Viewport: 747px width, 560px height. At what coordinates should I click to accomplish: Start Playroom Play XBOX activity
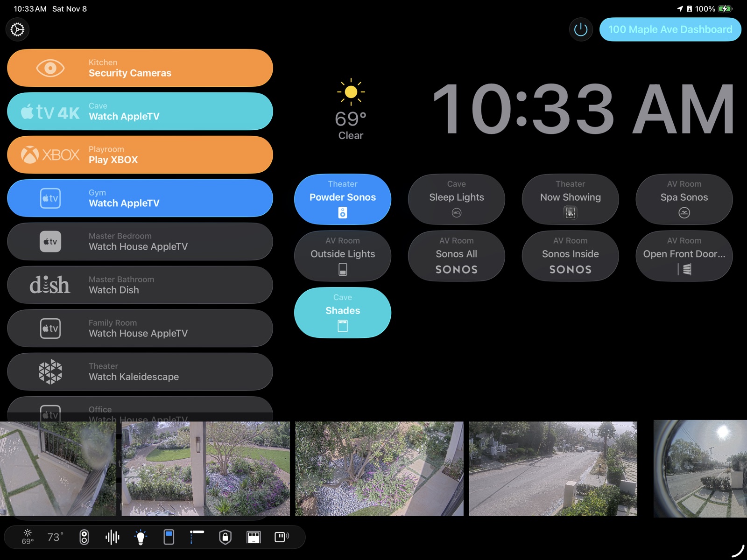tap(140, 155)
